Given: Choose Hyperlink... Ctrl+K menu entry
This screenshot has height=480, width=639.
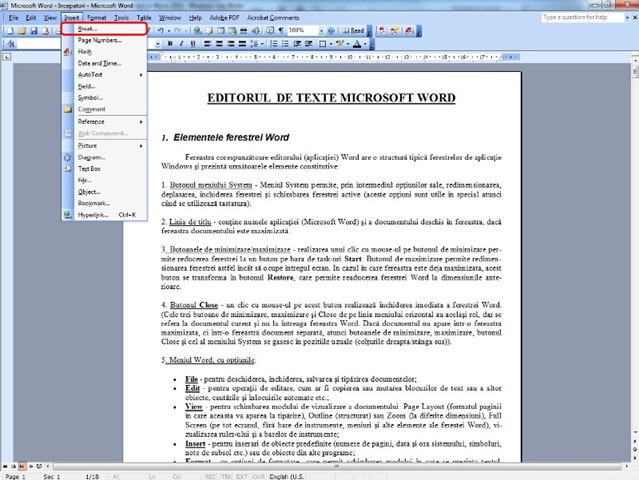Looking at the screenshot, I should [x=105, y=215].
